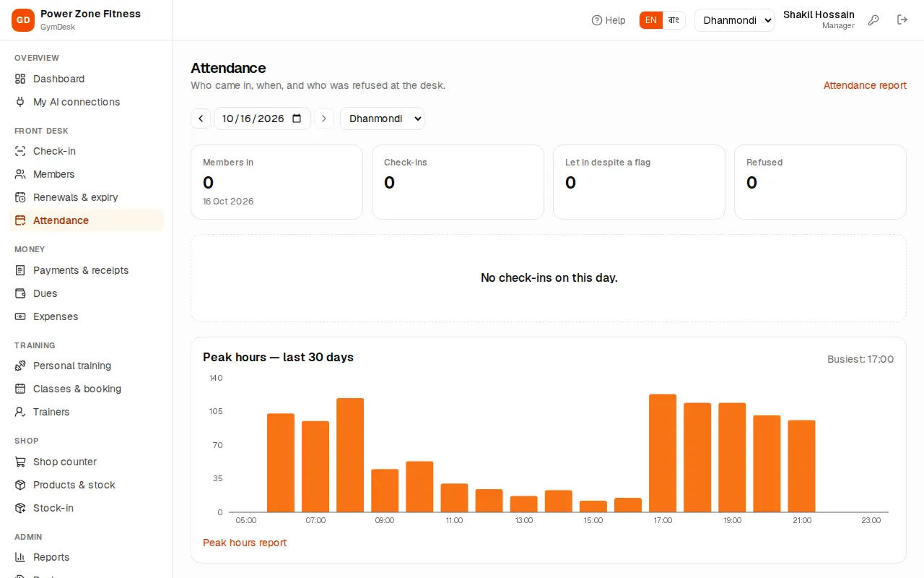Click the GD logo badge
Image resolution: width=924 pixels, height=578 pixels.
(x=23, y=20)
